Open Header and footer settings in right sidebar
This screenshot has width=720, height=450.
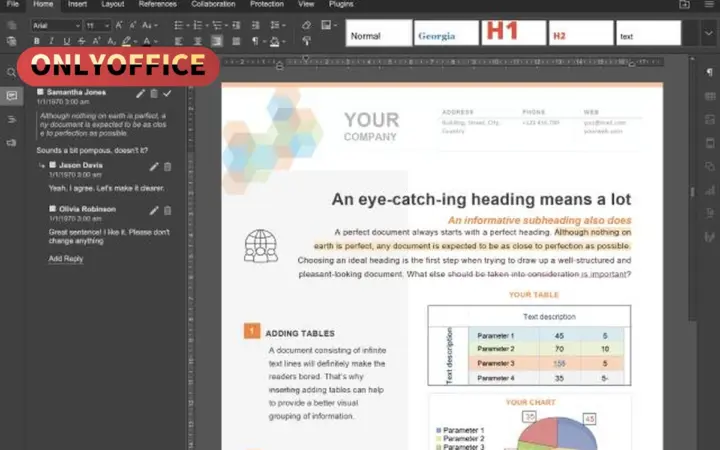click(x=709, y=143)
